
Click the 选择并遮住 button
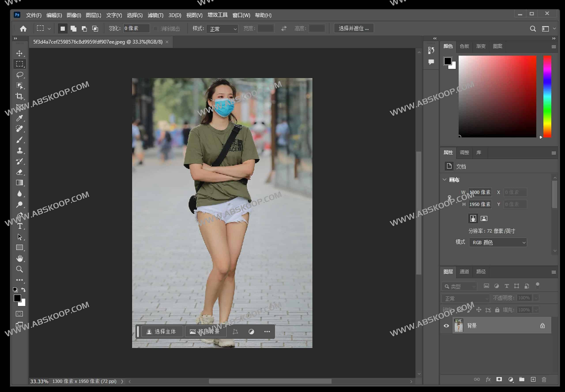pos(353,28)
